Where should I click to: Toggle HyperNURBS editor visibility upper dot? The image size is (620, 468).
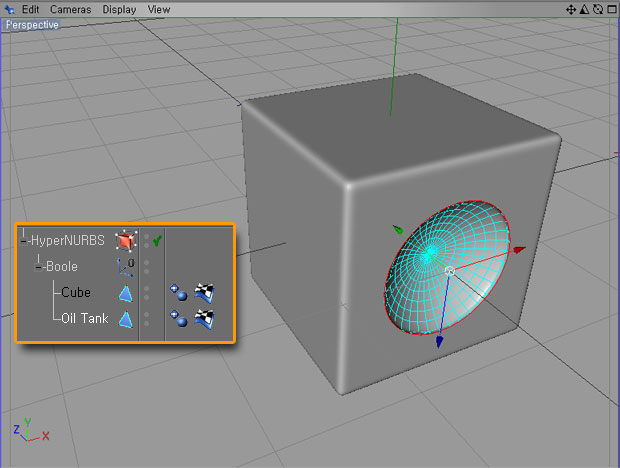[146, 236]
